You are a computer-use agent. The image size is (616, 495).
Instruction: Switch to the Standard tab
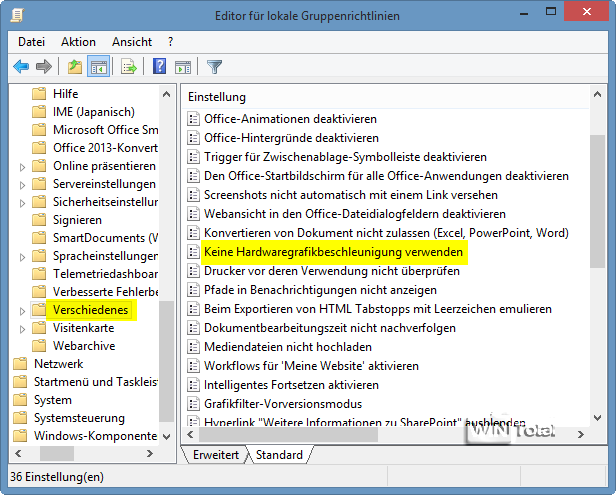pos(279,455)
